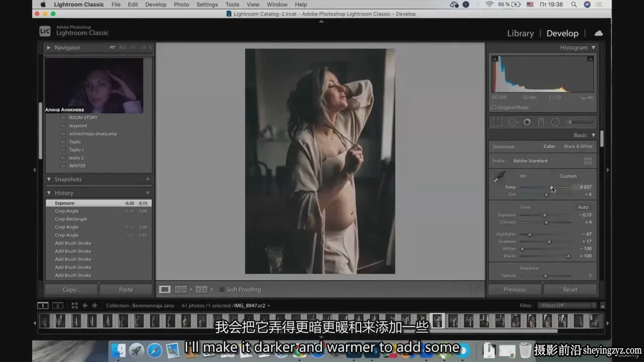
Task: Collapse the History panel
Action: click(49, 193)
